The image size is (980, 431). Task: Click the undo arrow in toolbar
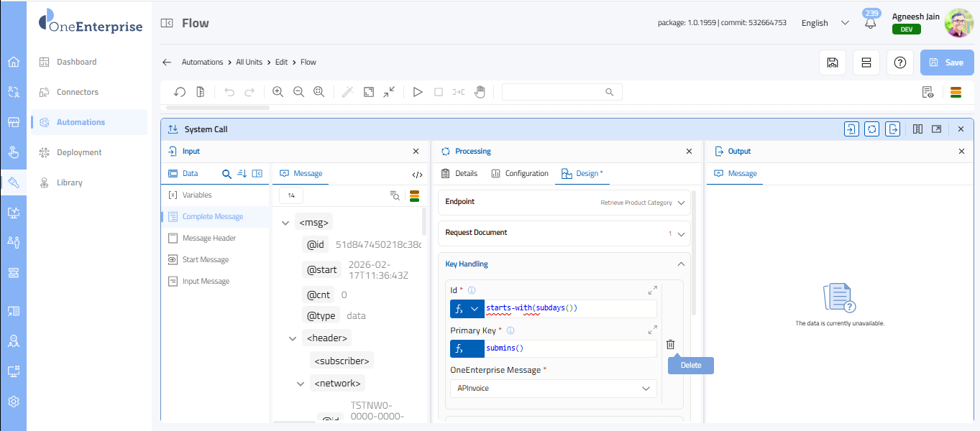coord(229,92)
